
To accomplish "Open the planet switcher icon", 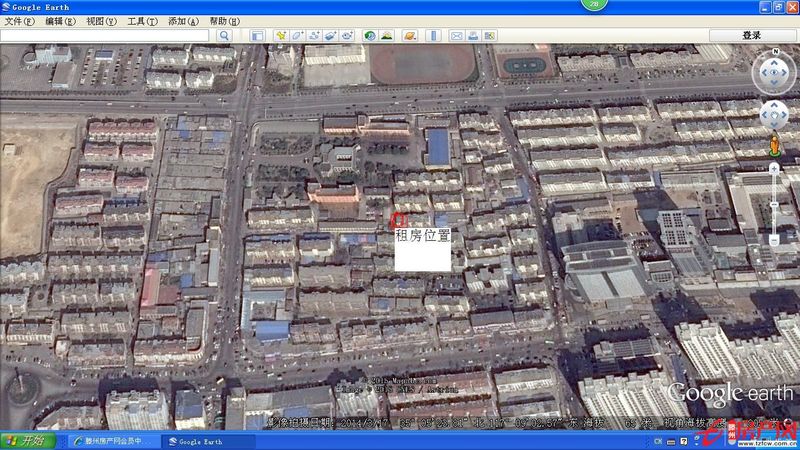I will pos(410,36).
